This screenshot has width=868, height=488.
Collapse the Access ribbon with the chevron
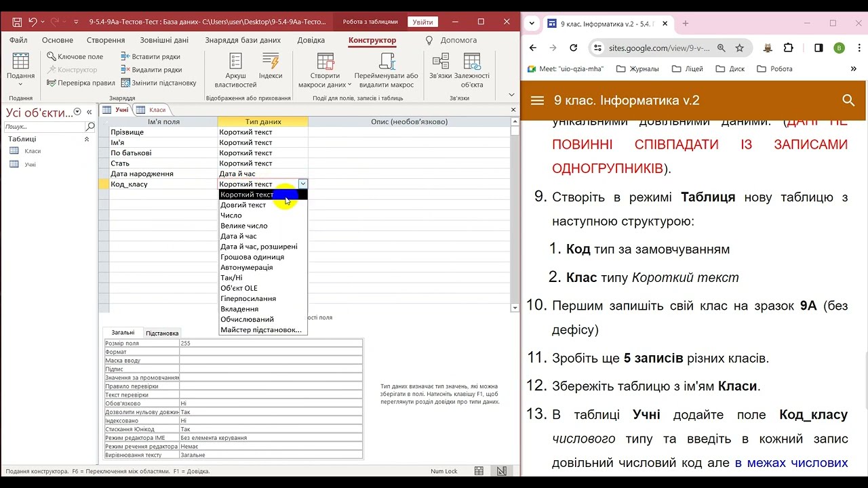tap(511, 95)
